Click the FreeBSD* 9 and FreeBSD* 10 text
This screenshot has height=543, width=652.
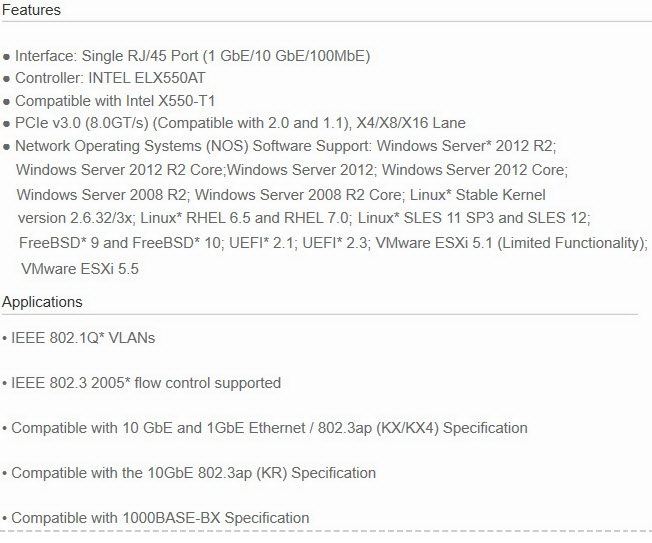(x=120, y=243)
